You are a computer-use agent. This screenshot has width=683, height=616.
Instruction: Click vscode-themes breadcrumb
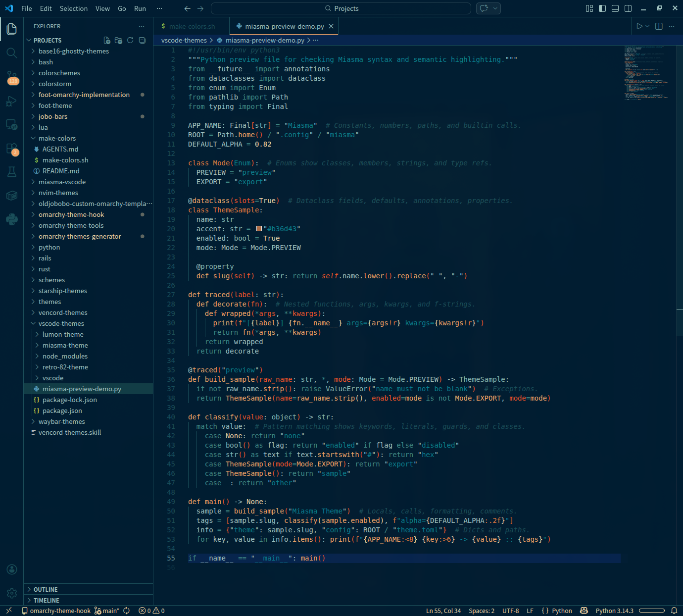coord(184,40)
